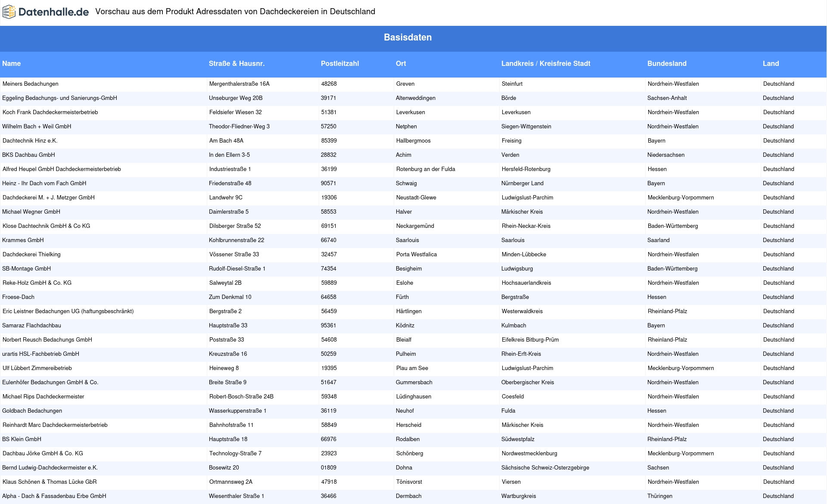Click BS Klein GmbH
This screenshot has width=827, height=504.
[x=22, y=439]
